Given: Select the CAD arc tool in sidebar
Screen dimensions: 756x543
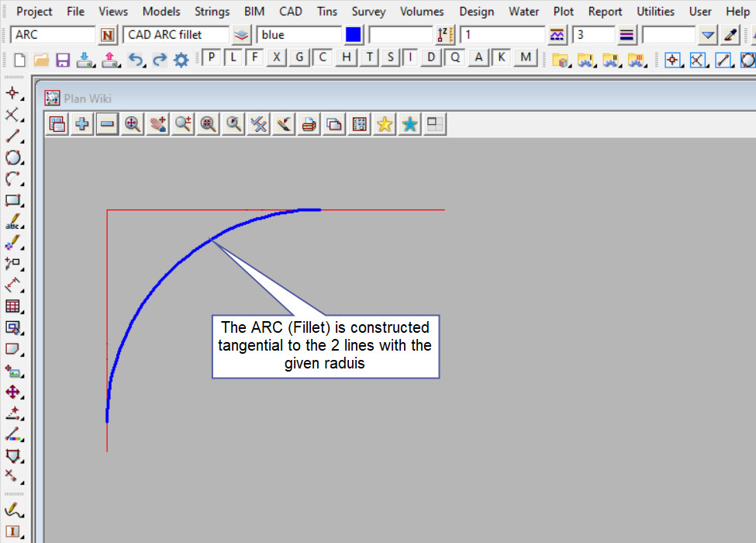Looking at the screenshot, I should pyautogui.click(x=12, y=178).
